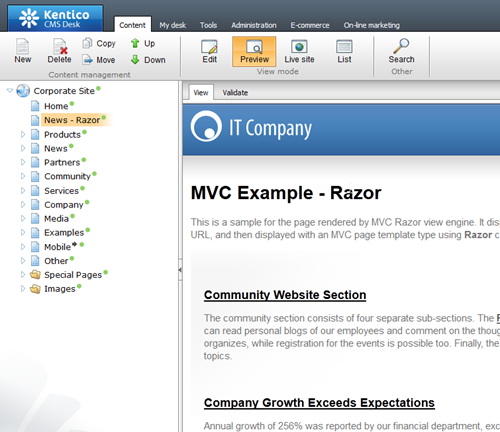This screenshot has height=432, width=500.
Task: Expand the Community tree node
Action: (x=23, y=176)
